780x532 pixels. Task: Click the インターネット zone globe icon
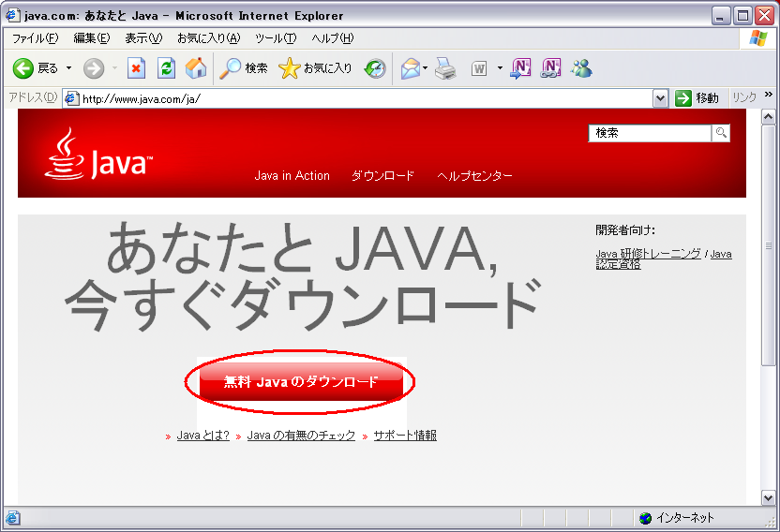(645, 518)
